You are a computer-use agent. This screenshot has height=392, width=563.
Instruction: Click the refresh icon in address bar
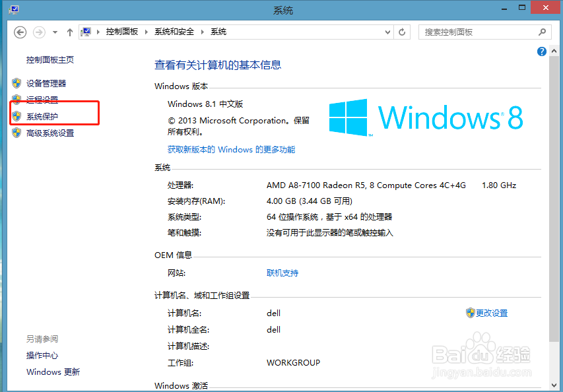(x=402, y=31)
